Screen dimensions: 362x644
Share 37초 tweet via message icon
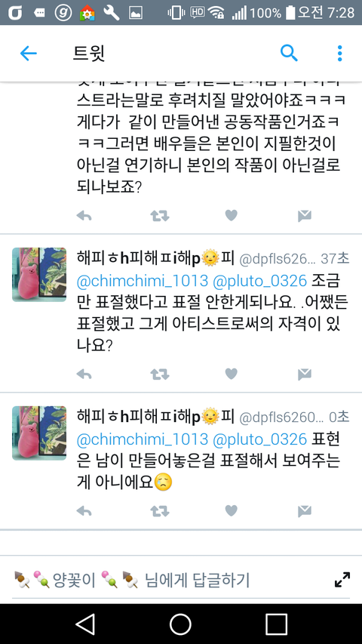(304, 374)
